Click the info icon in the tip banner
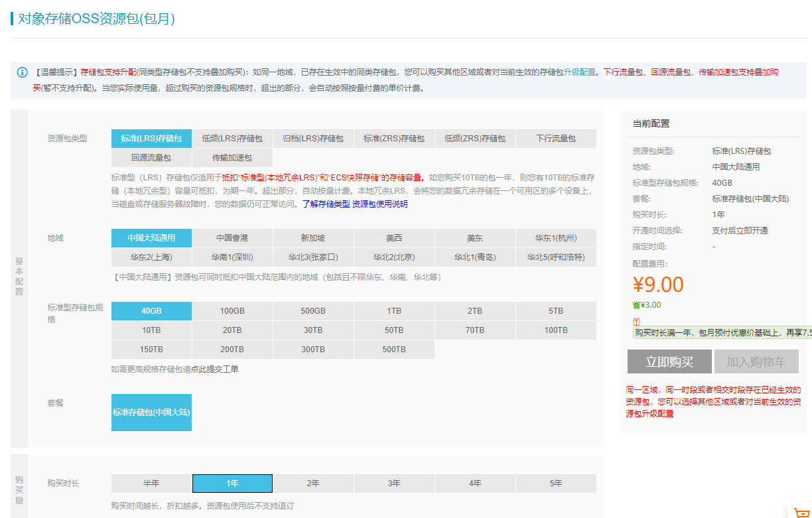 [x=23, y=72]
